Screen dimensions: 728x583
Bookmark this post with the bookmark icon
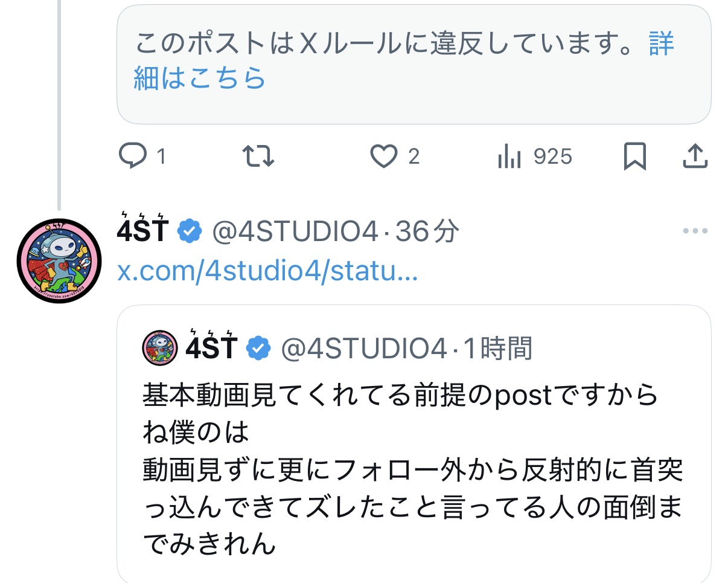point(634,157)
